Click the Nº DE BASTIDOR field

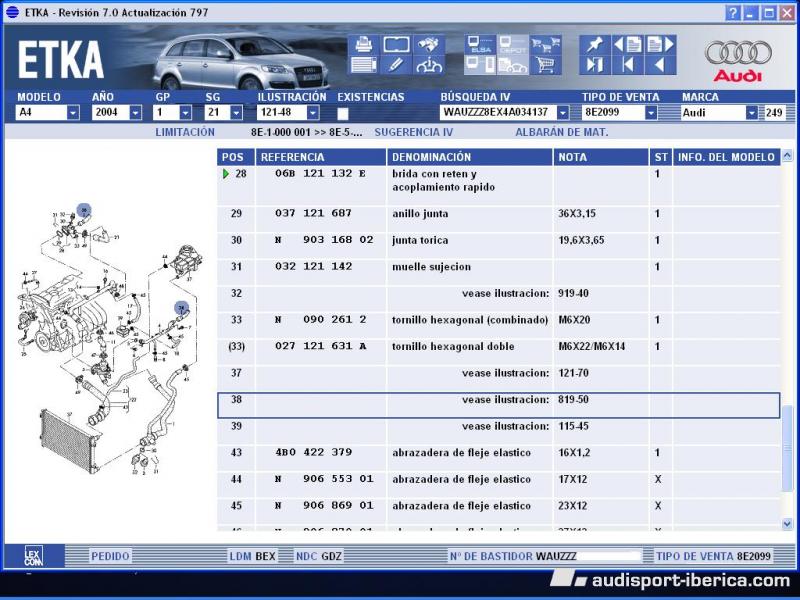pyautogui.click(x=544, y=556)
